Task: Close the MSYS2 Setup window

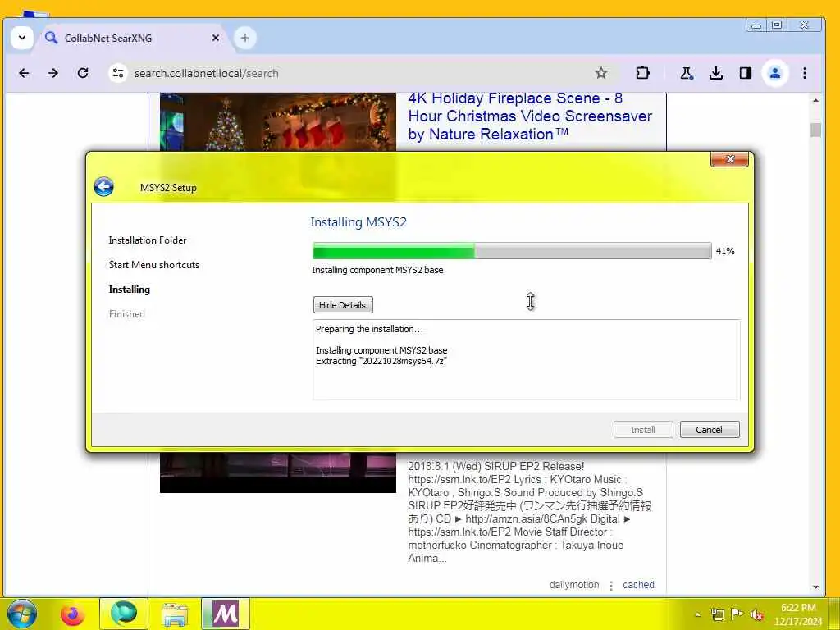Action: (729, 159)
